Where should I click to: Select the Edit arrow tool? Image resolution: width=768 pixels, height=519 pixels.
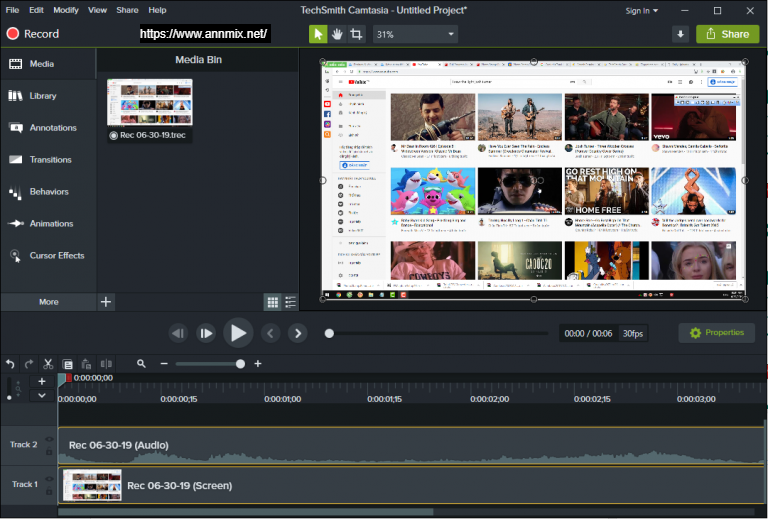click(x=318, y=34)
